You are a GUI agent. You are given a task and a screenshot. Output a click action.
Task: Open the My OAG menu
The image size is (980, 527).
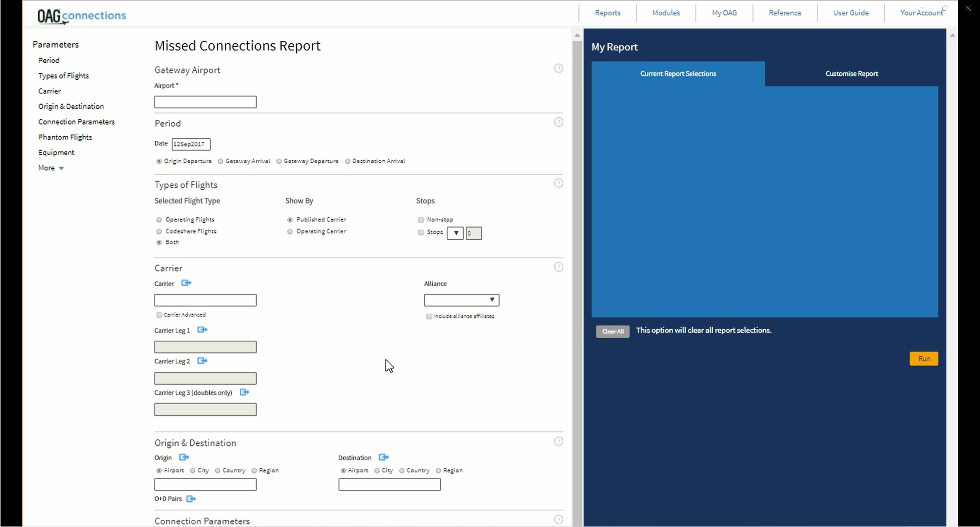[724, 13]
